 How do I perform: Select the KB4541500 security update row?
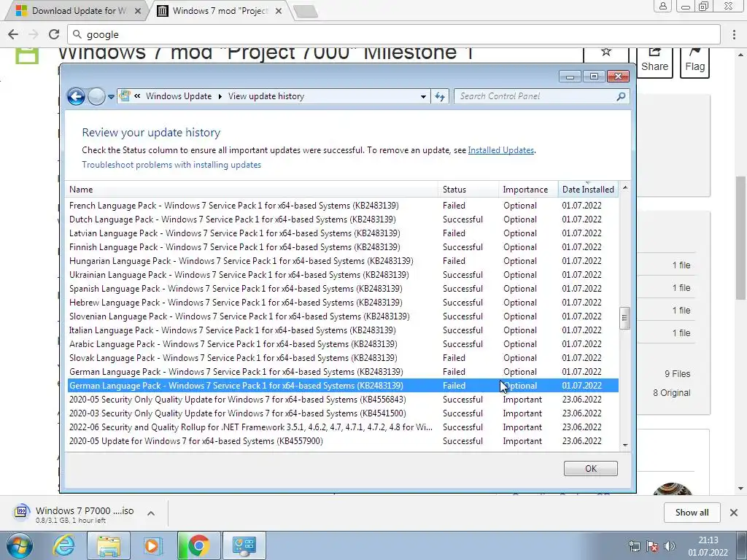click(x=343, y=413)
